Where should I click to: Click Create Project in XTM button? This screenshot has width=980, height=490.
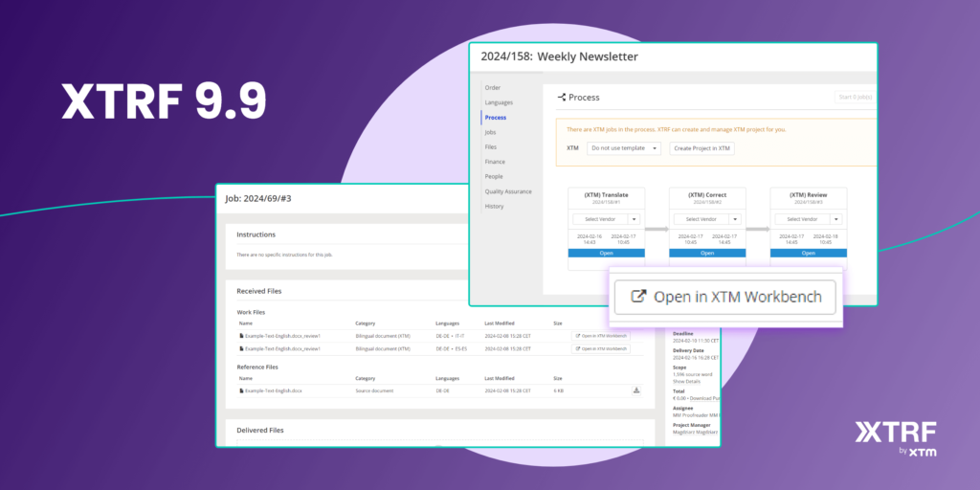click(x=702, y=148)
